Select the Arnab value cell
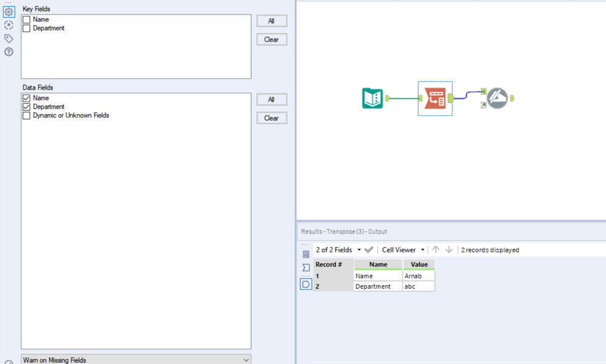 point(419,276)
